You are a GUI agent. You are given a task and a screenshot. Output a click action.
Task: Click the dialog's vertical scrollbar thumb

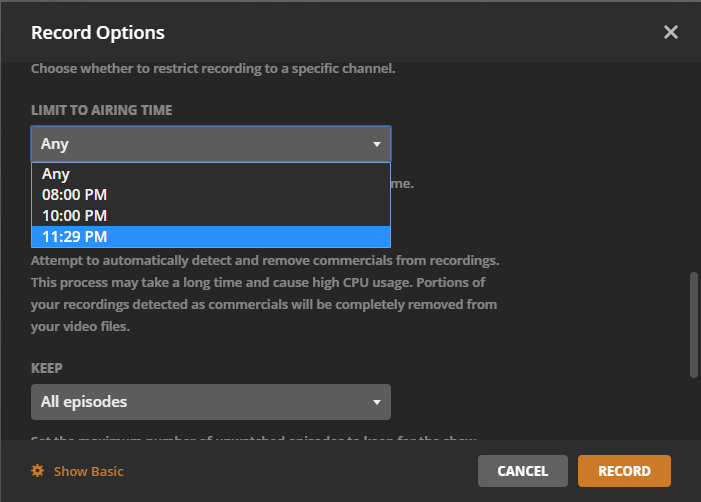[694, 325]
